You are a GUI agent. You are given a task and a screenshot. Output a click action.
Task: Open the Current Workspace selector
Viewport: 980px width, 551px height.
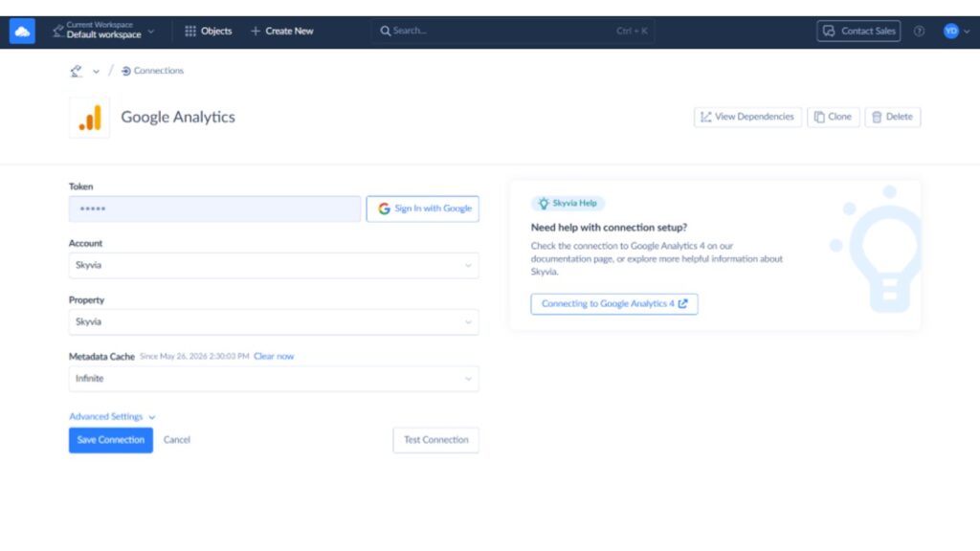tap(103, 31)
